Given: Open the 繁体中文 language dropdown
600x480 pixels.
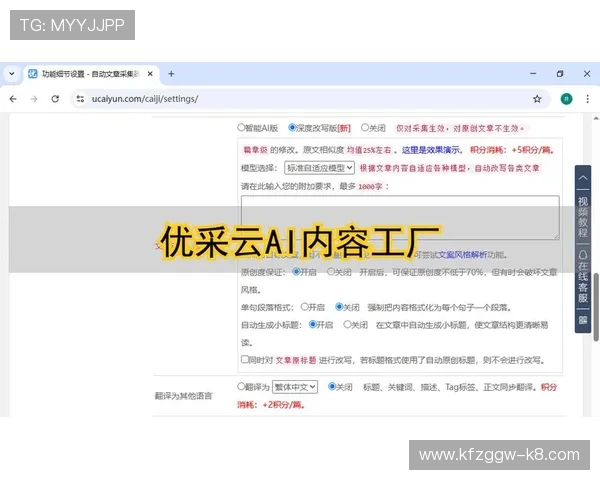Looking at the screenshot, I should click(x=295, y=387).
